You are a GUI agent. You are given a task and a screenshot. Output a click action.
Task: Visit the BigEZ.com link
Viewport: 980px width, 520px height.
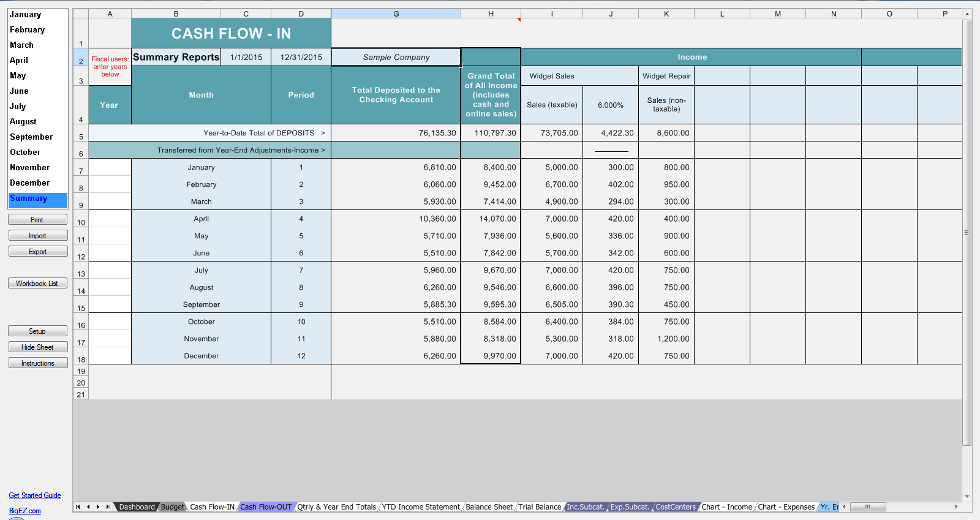25,511
